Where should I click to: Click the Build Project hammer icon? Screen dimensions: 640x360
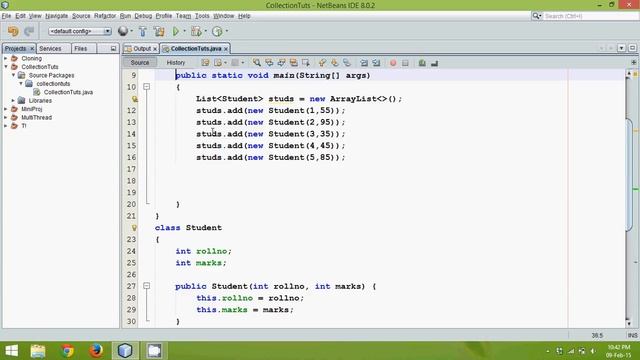click(142, 31)
